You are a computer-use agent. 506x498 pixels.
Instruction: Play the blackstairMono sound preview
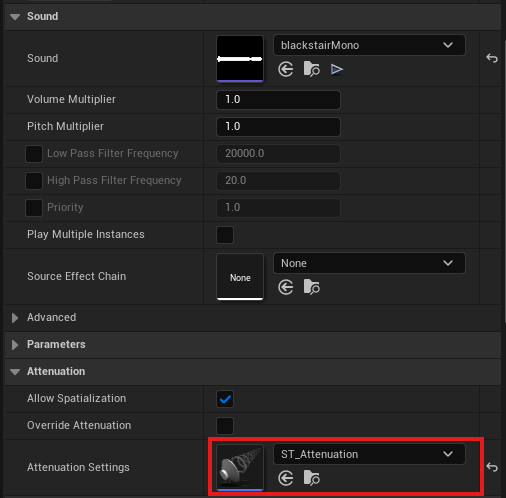coord(337,69)
